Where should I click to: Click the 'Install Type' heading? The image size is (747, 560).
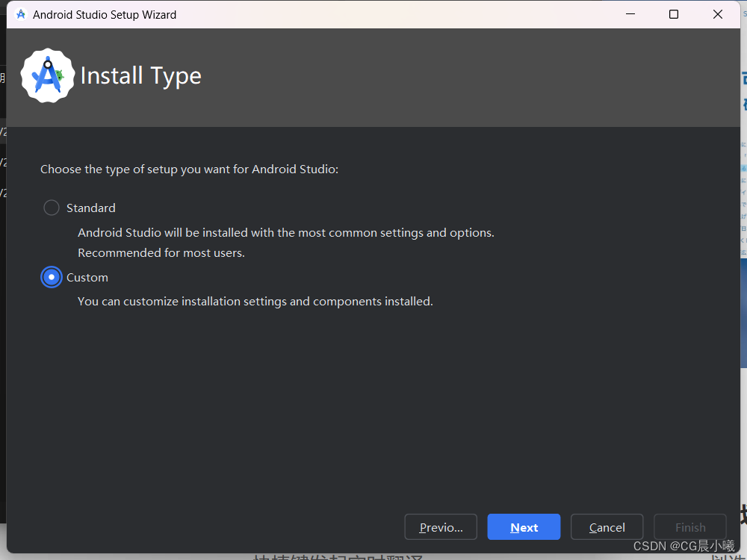[141, 76]
